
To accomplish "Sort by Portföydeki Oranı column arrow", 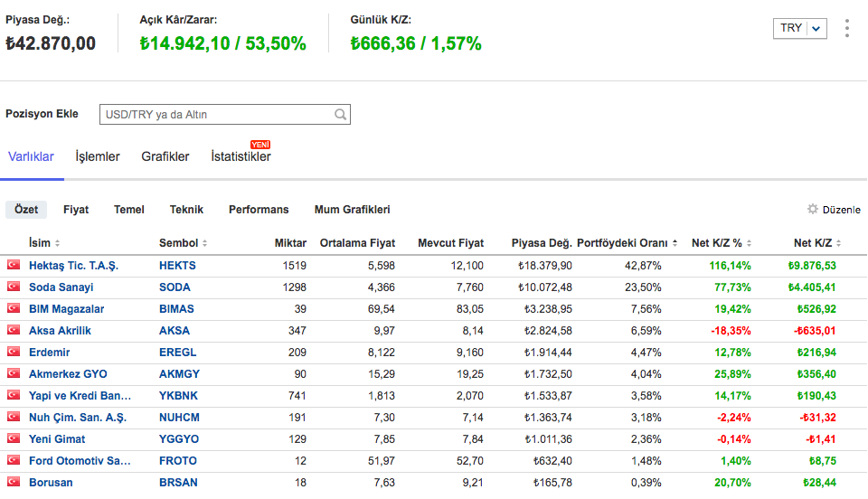I will (675, 243).
